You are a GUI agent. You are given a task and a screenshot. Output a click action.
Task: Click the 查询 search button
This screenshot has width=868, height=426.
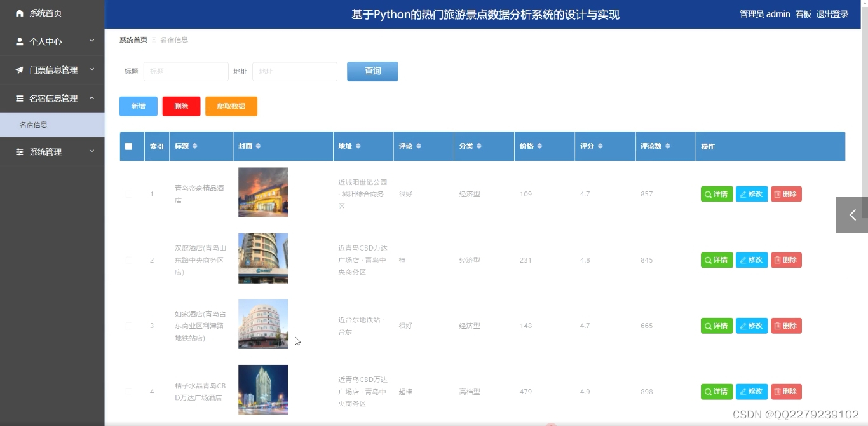click(372, 71)
